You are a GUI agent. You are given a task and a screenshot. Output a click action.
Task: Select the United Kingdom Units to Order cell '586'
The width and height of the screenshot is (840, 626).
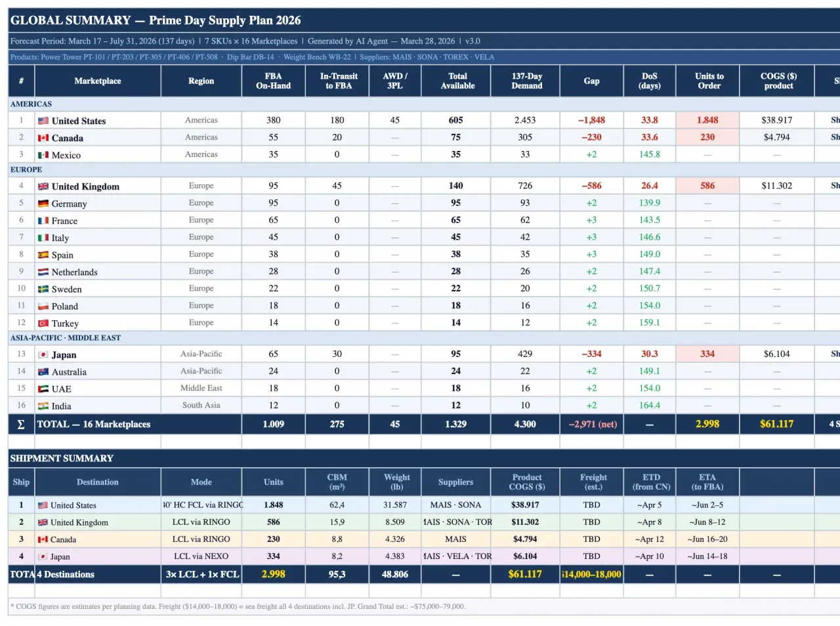coord(708,186)
